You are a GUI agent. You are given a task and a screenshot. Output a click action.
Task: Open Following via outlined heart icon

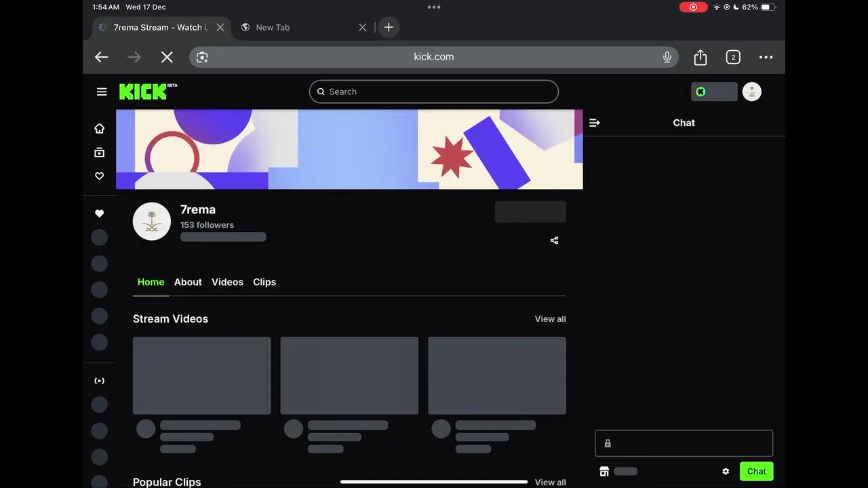[x=99, y=176]
